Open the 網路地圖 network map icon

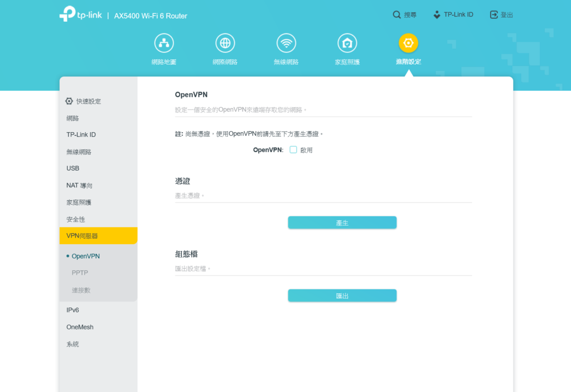tap(164, 43)
